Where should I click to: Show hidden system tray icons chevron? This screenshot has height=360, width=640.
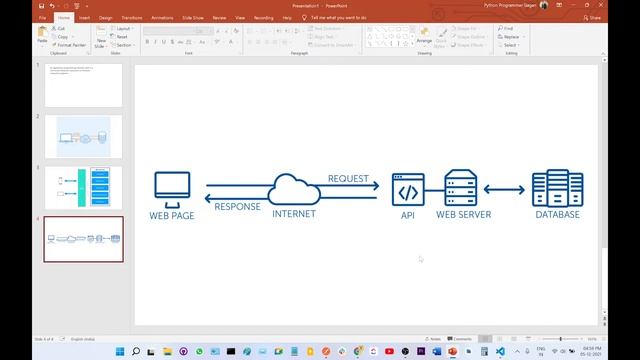(517, 351)
